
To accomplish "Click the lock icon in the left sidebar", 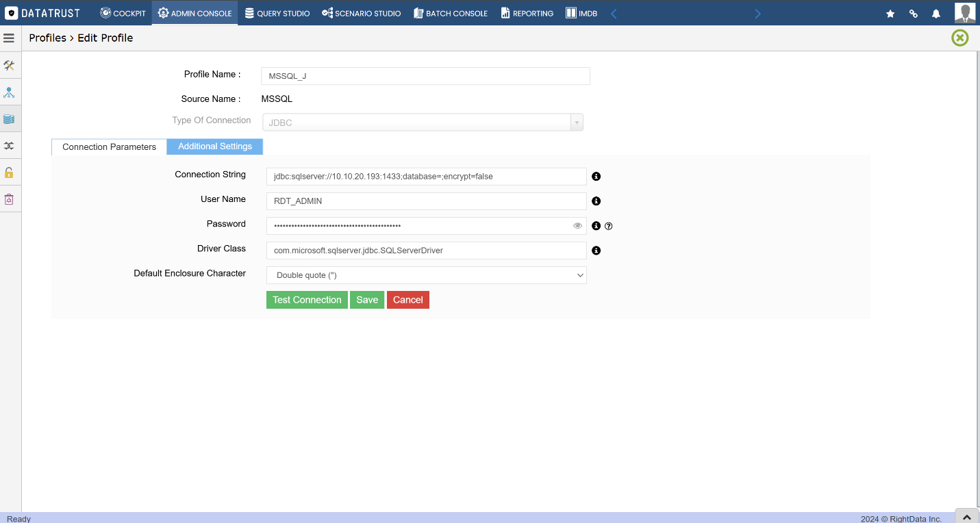I will point(9,172).
